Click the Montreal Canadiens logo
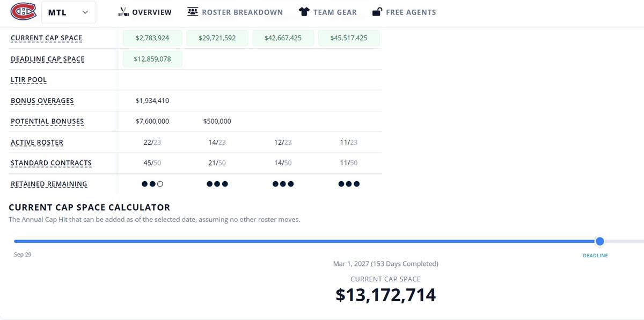The height and width of the screenshot is (320, 644). point(23,12)
